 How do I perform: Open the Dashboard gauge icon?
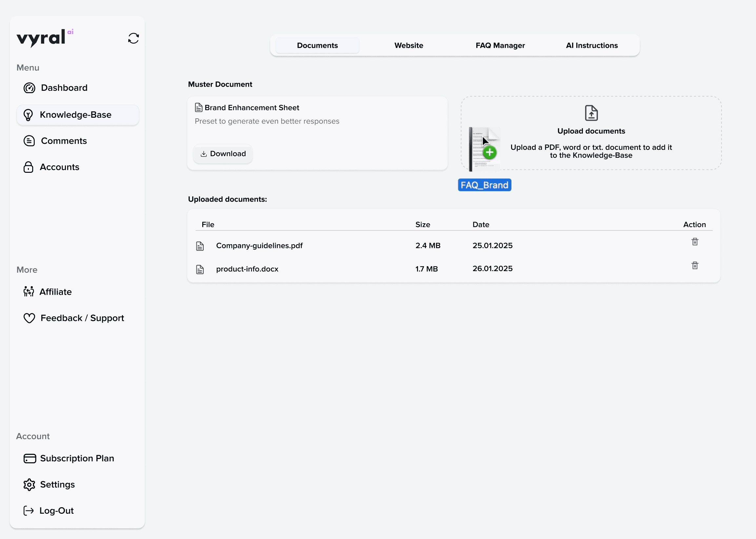click(29, 88)
